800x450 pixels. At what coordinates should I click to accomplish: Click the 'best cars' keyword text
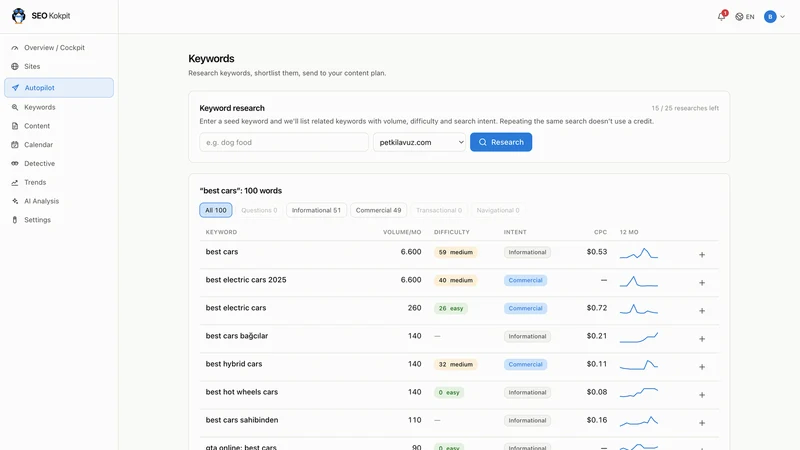click(x=222, y=252)
